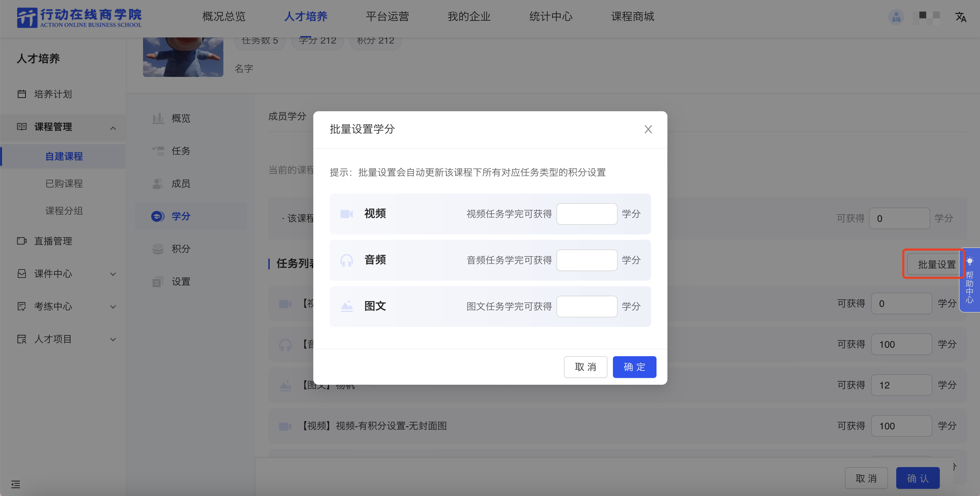The width and height of the screenshot is (980, 496).
Task: Focus the 音频 credits input field
Action: coord(587,260)
